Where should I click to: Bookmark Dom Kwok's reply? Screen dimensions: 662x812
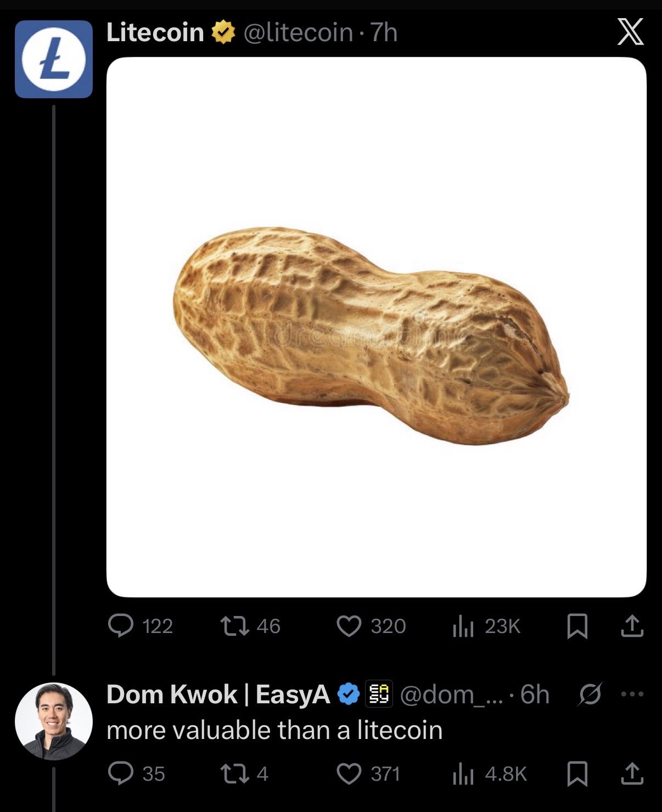[x=577, y=774]
